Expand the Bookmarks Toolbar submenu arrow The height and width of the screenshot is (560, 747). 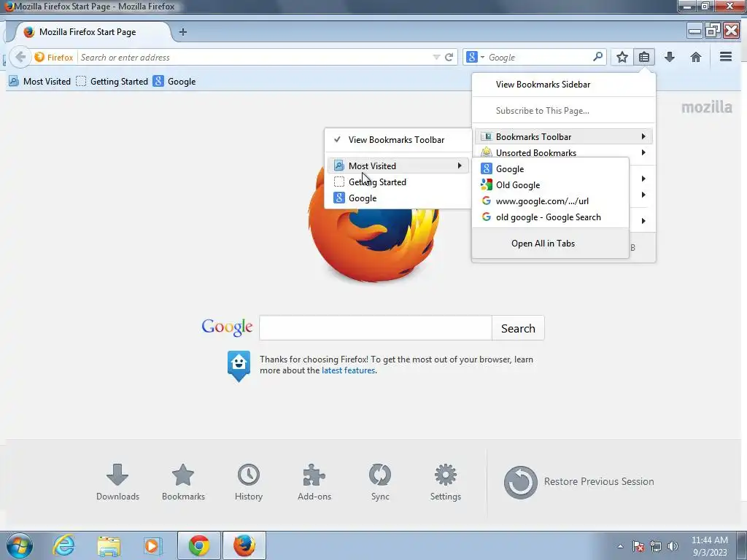point(643,136)
